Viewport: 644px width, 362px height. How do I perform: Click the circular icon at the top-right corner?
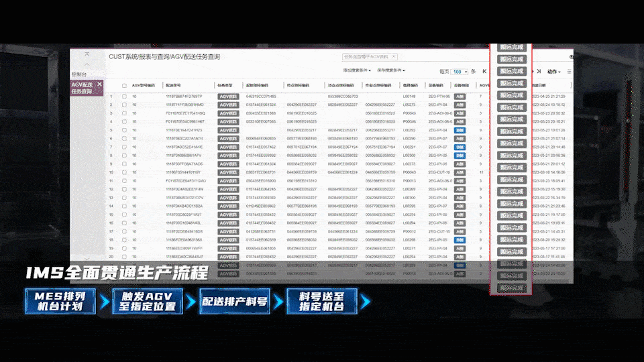pos(572,56)
